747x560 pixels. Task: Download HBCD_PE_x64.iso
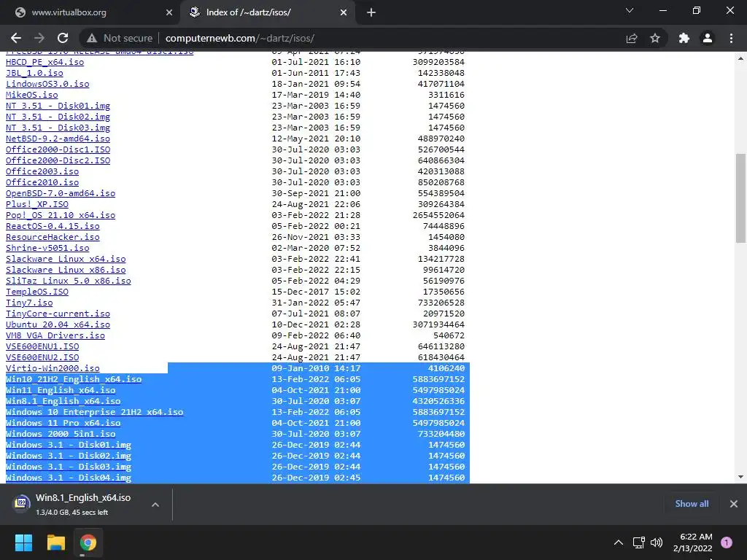coord(44,62)
